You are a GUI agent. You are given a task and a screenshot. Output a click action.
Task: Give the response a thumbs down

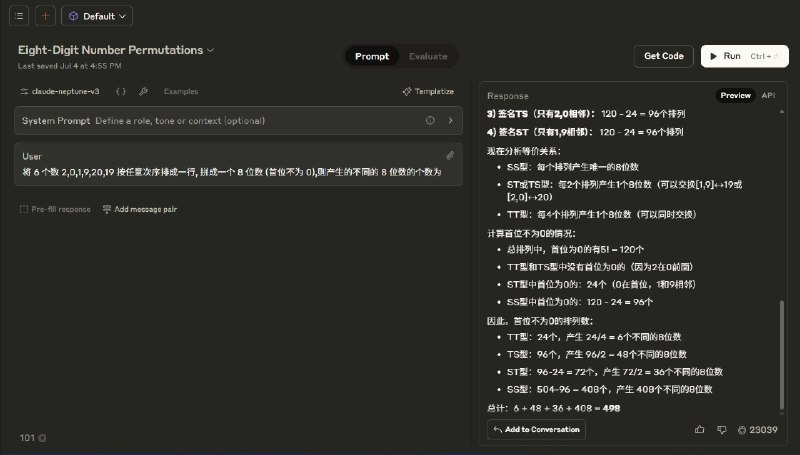[x=721, y=429]
